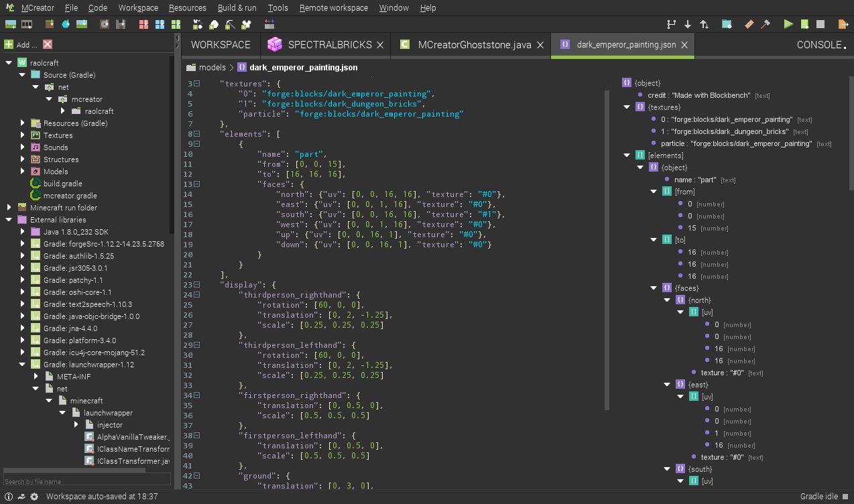Select mcreator.gradle in project tree
Screen dimensions: 854x504
(x=70, y=196)
